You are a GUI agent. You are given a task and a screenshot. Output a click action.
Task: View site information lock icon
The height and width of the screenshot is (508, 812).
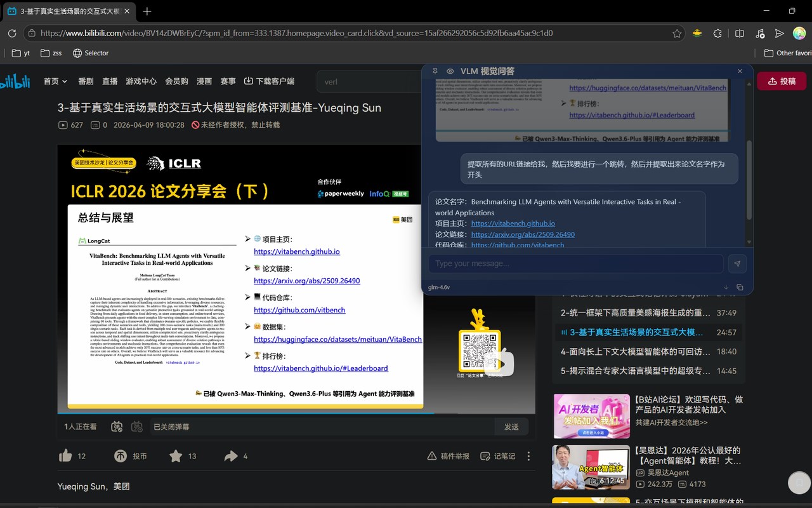[x=32, y=33]
